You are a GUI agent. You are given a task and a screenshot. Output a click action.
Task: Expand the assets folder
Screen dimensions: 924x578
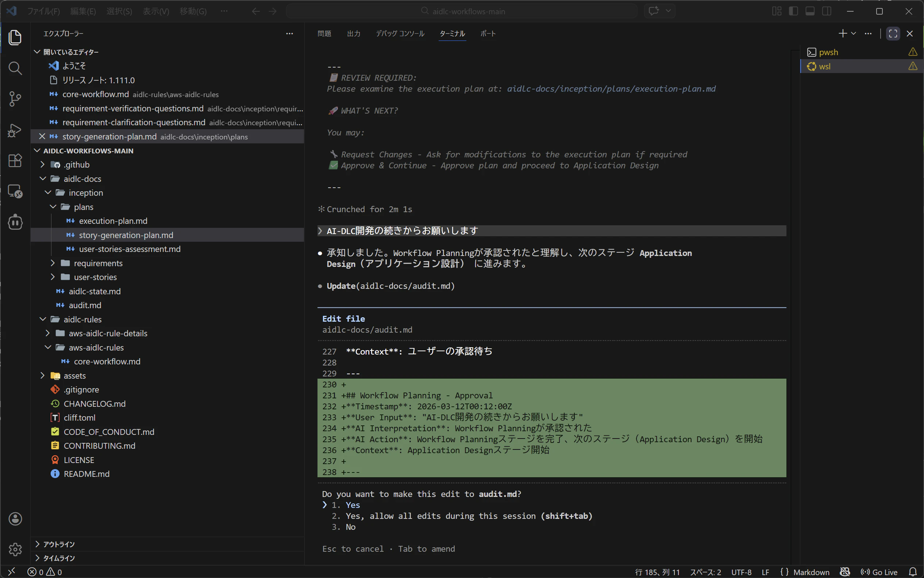(42, 375)
